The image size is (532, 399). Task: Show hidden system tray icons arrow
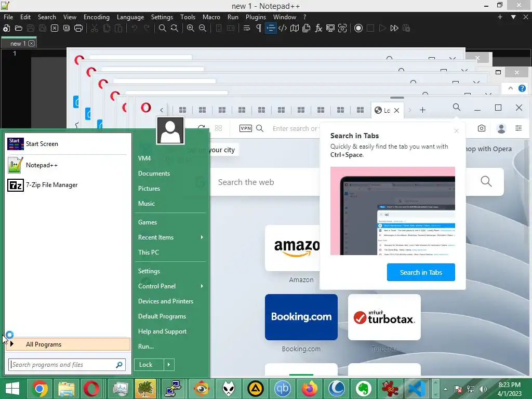[445, 389]
